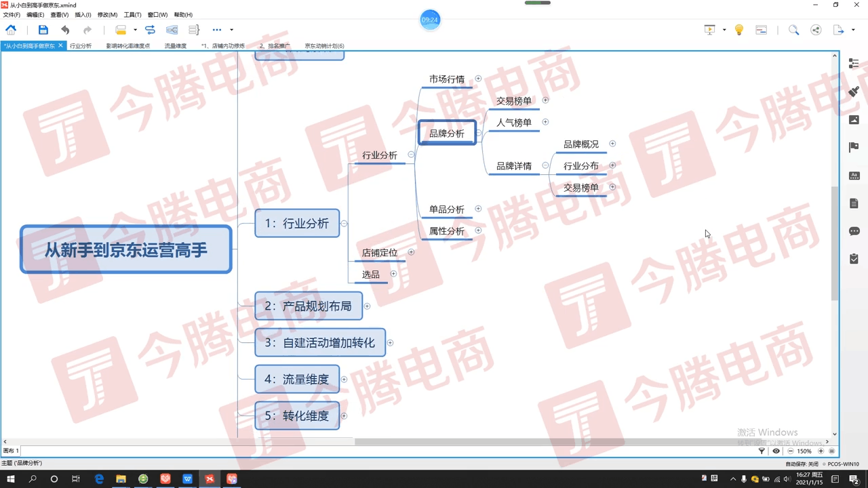Expand the 3：自建活动增加转化 branch
This screenshot has height=488, width=868.
[390, 343]
